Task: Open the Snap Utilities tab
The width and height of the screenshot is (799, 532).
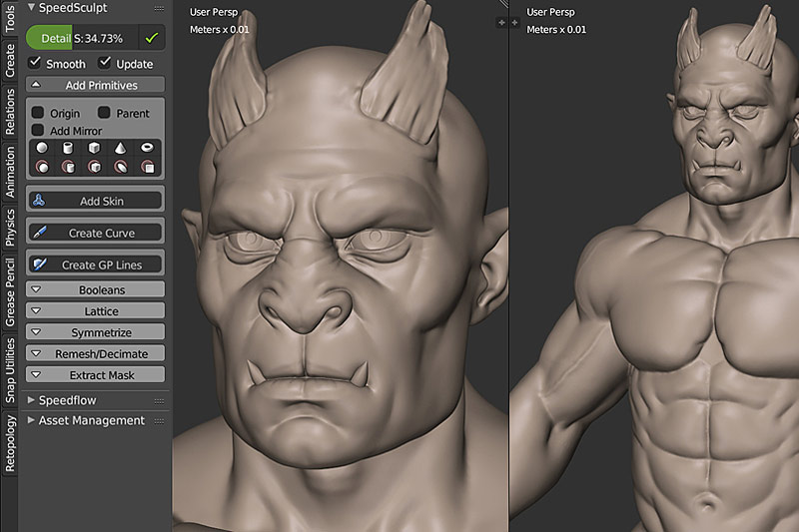Action: [x=9, y=370]
